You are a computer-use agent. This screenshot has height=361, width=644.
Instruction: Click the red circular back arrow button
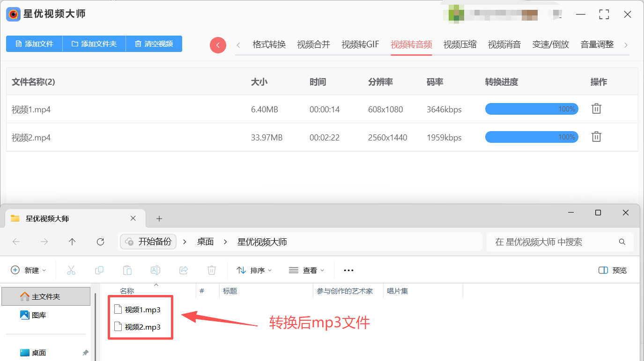click(218, 45)
